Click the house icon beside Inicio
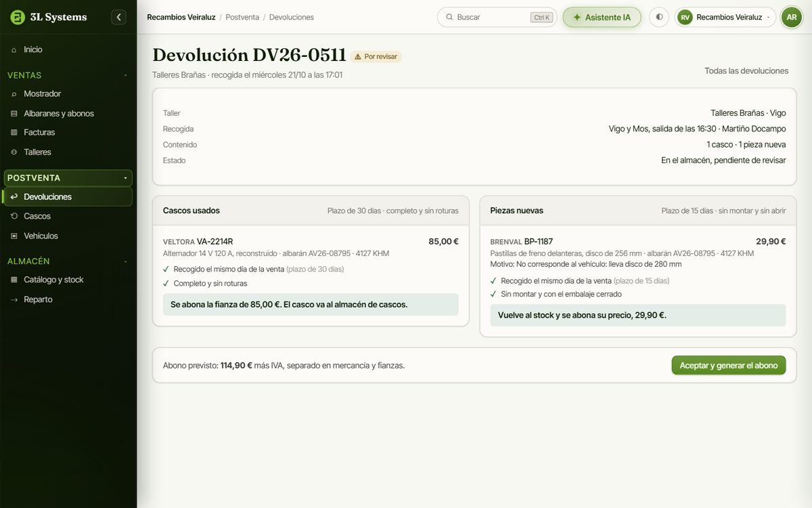Screen dimensions: 812x508 coord(14,49)
